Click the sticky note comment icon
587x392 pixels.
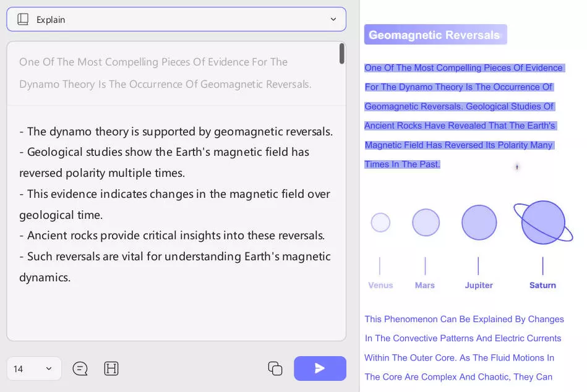pyautogui.click(x=80, y=369)
